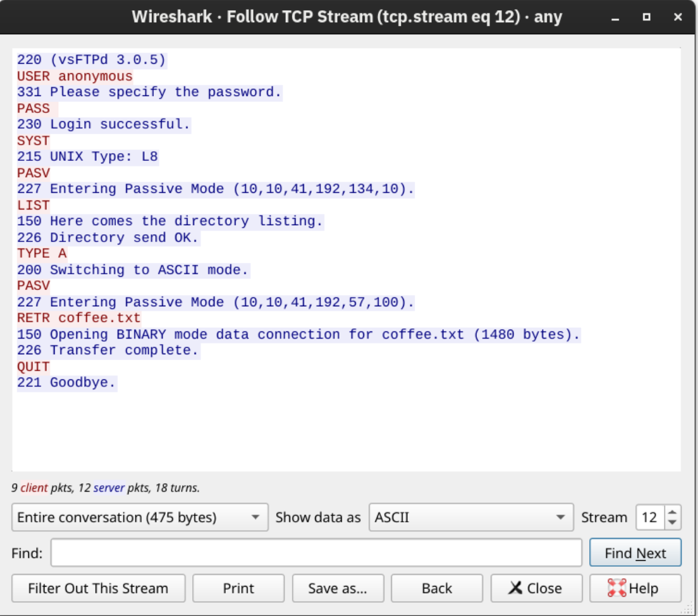The image size is (698, 616).
Task: Focus the Find text field
Action: [x=316, y=552]
